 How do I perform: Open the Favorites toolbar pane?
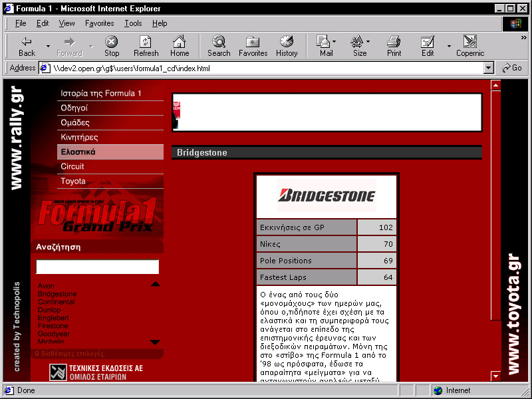tap(253, 46)
